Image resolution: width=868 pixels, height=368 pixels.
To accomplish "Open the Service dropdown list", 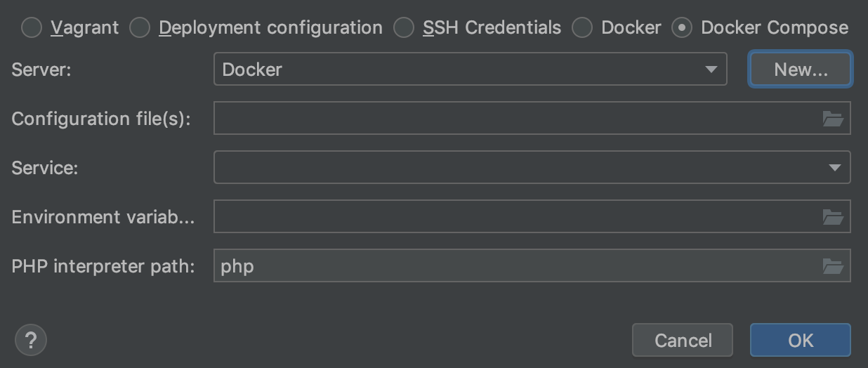I will pyautogui.click(x=834, y=168).
